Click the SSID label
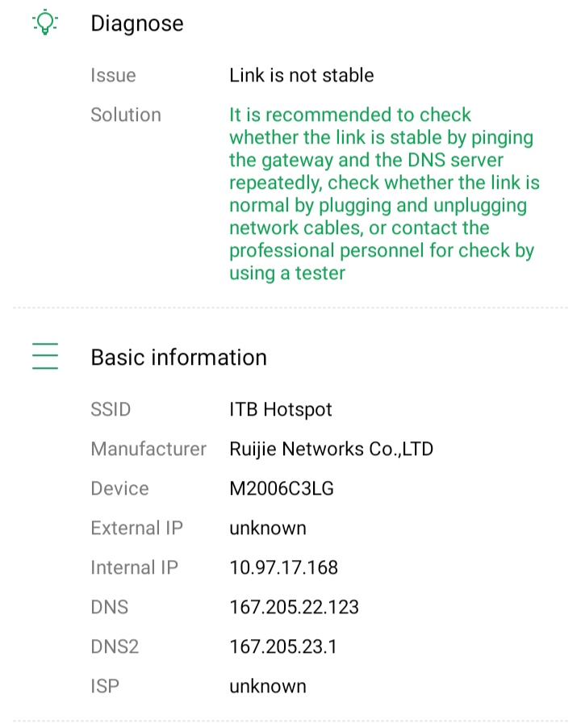The height and width of the screenshot is (728, 581). [x=111, y=410]
